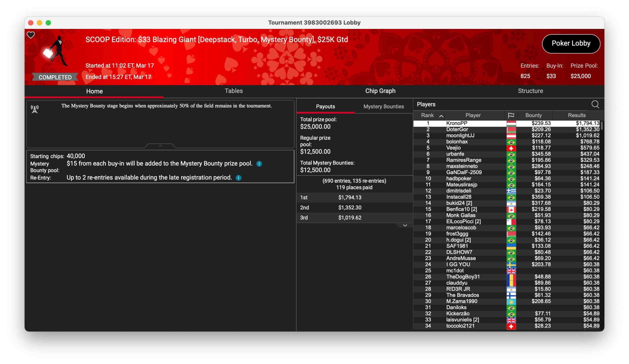Click KronoPP's country flag icon

coord(511,123)
